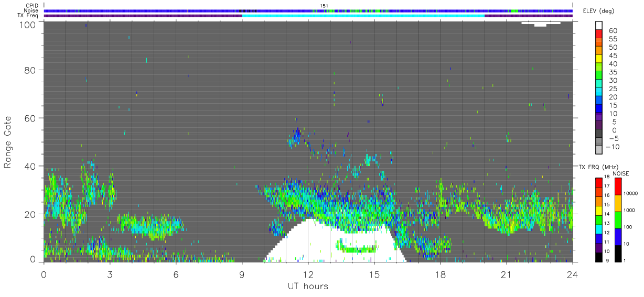
Task: Click the black bottom swatch of TX FRQ colorbar
Action: tap(599, 257)
